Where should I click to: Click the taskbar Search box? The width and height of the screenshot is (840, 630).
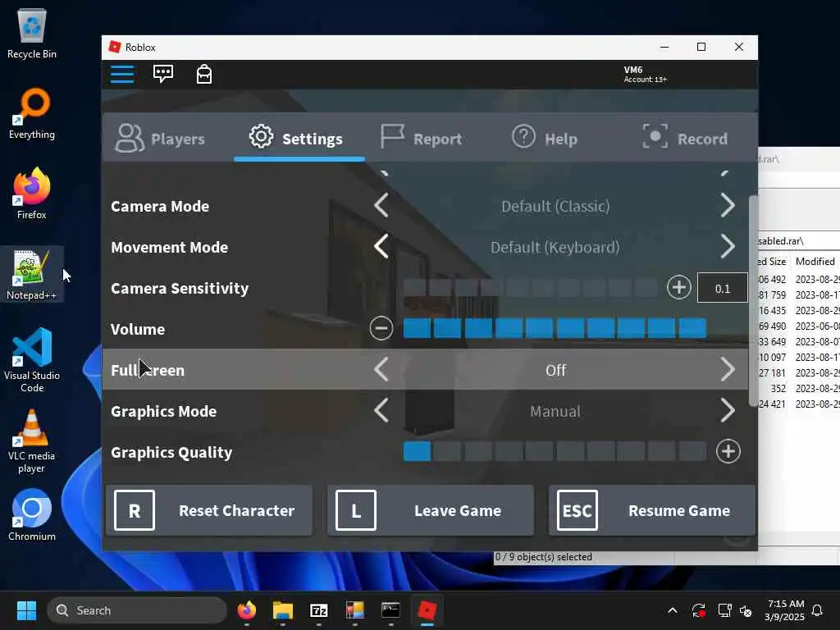(137, 610)
